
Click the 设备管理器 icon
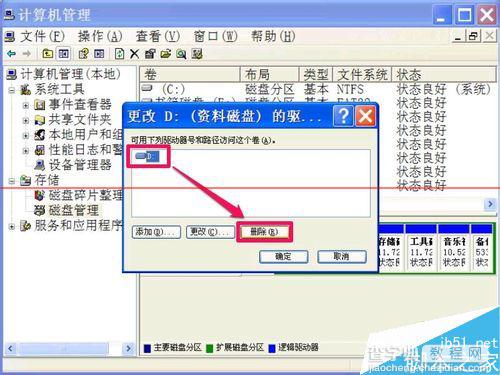point(40,165)
